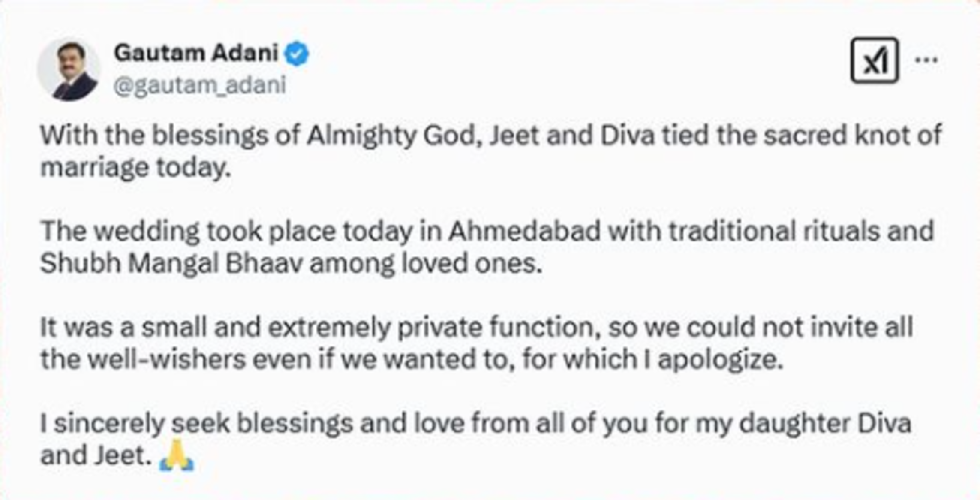
Task: Open the Grok icon on the tweet
Action: click(874, 60)
